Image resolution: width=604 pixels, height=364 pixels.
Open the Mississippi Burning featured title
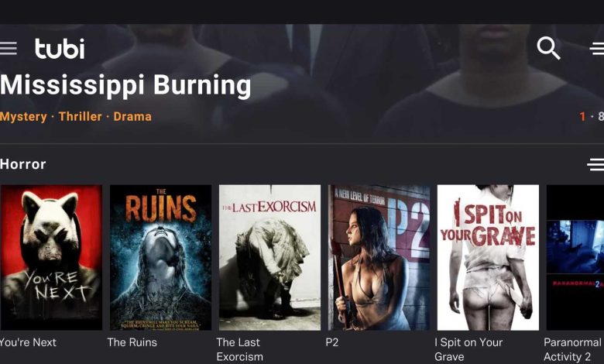click(x=125, y=85)
